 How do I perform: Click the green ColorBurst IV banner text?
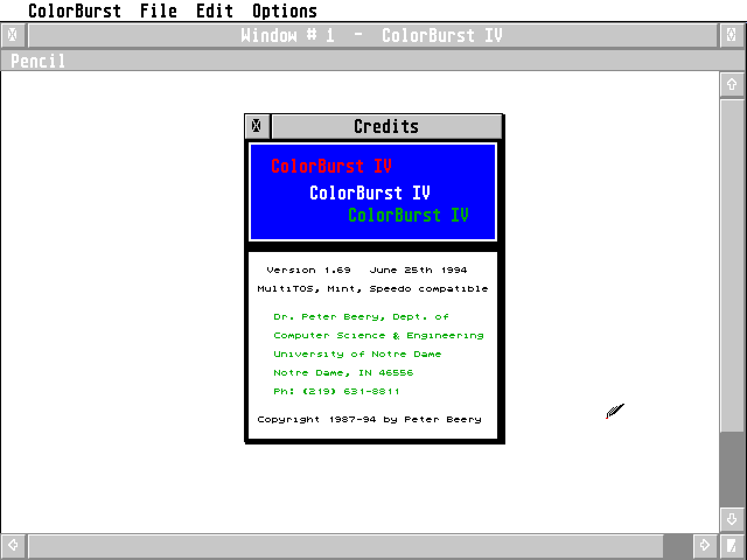point(408,215)
